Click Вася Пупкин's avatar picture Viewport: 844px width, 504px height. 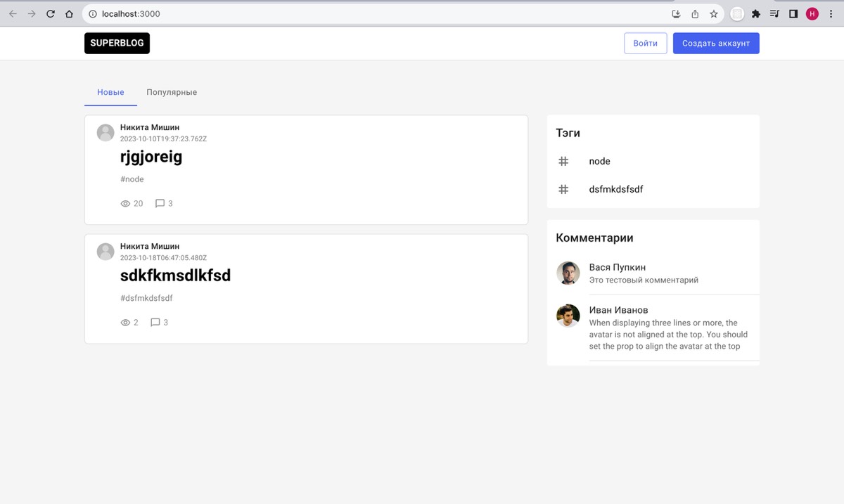[x=568, y=273]
